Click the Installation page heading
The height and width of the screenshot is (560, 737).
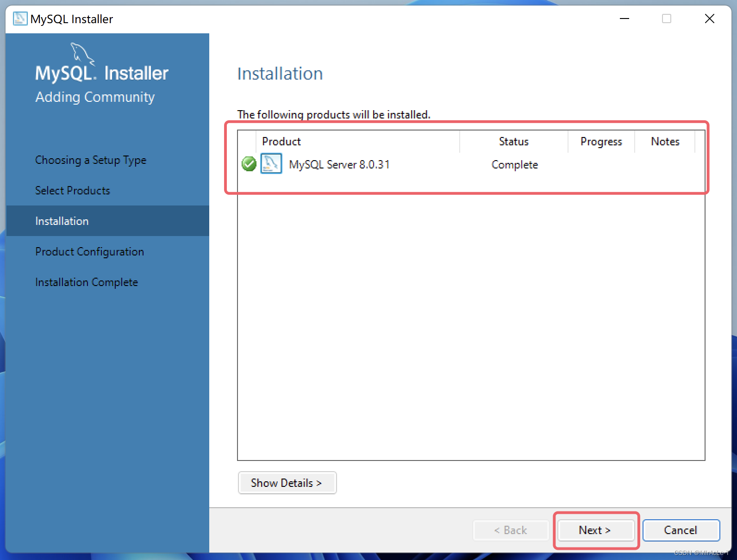point(280,74)
